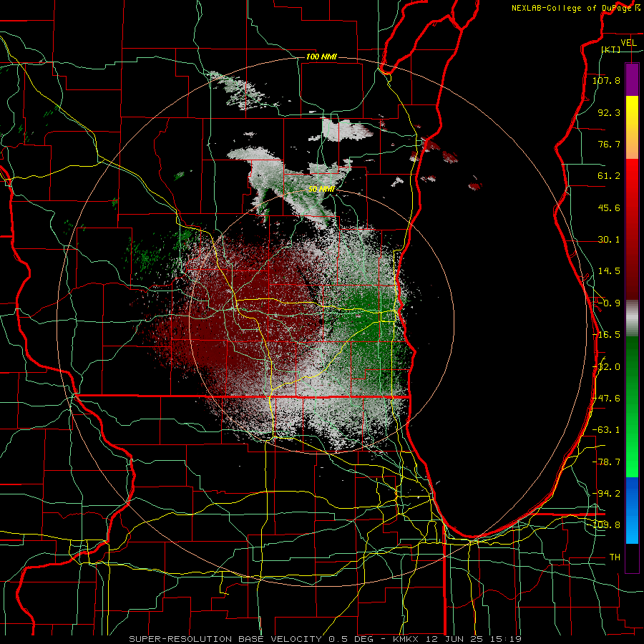Click the 107.8 velocity scale value
Viewport: 644px width, 644px height.
click(606, 80)
